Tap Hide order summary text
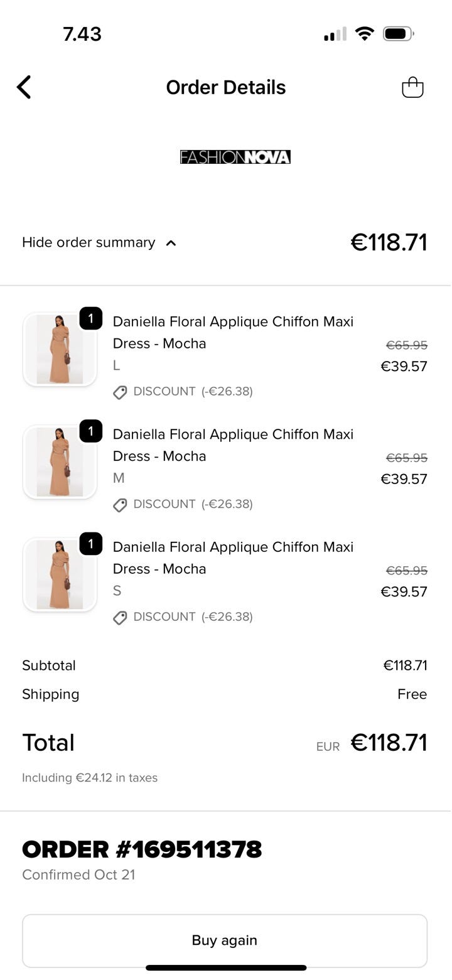Image resolution: width=452 pixels, height=980 pixels. 89,242
